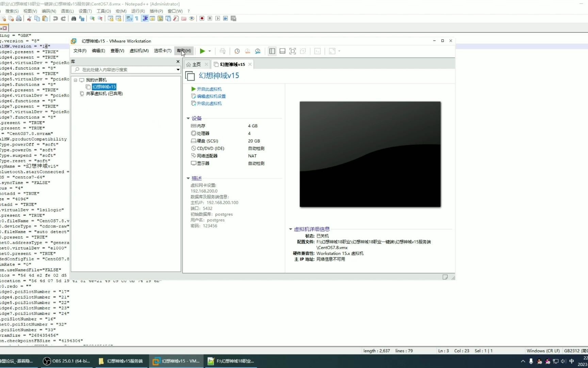Image resolution: width=588 pixels, height=368 pixels.
Task: Open 选项卡(T) menu in VMware
Action: coord(163,51)
